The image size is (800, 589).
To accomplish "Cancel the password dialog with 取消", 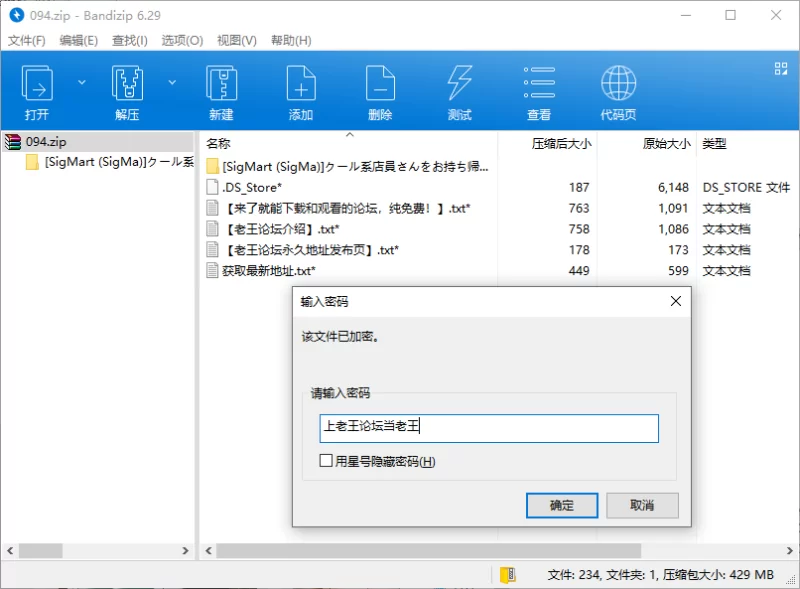I will click(642, 505).
